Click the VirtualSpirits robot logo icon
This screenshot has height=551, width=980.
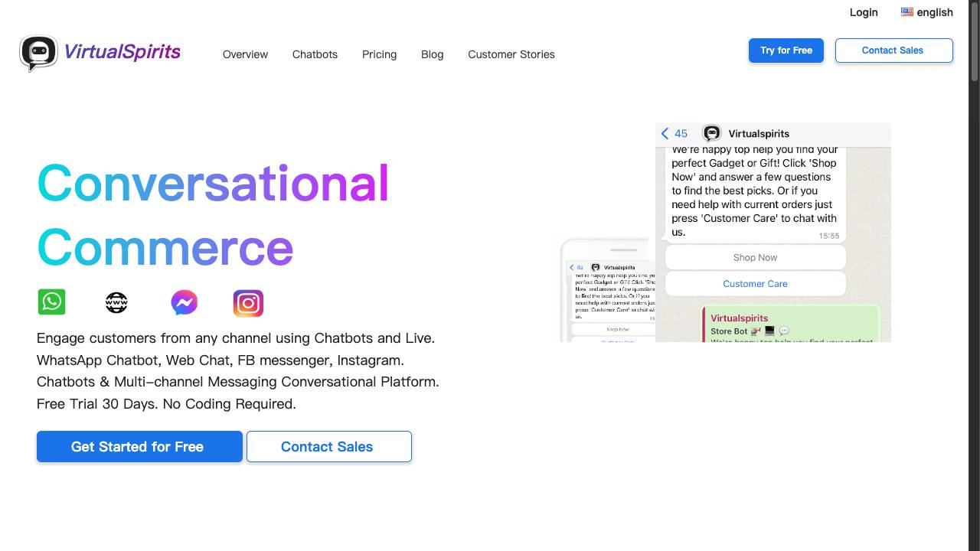point(38,54)
